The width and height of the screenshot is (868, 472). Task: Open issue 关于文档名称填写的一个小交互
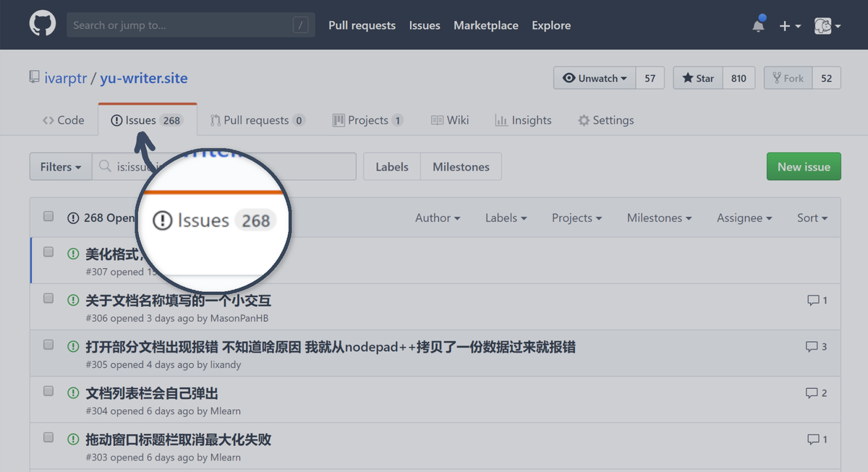(179, 300)
